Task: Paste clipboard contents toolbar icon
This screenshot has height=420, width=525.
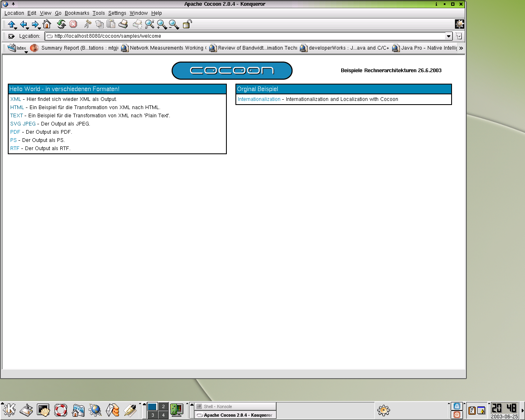Action: click(111, 24)
